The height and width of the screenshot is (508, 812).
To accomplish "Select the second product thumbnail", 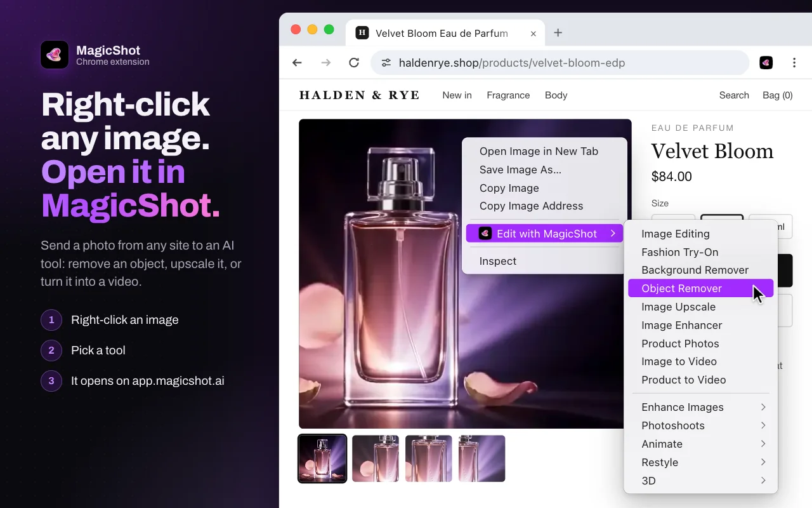I will click(x=376, y=458).
